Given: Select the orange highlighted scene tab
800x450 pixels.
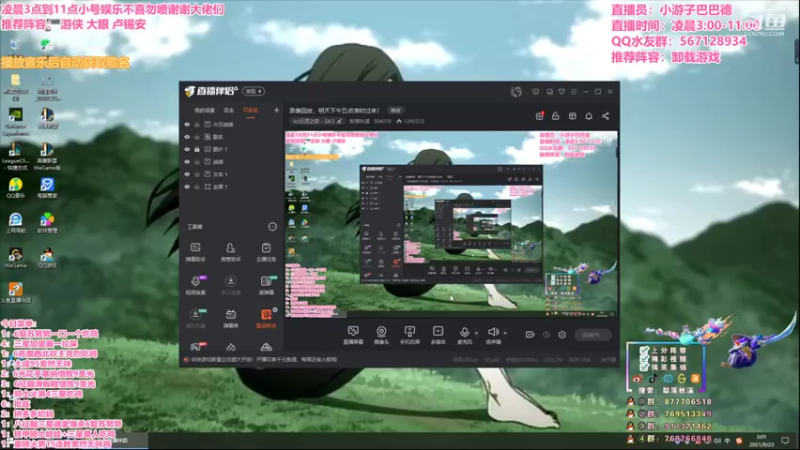Looking at the screenshot, I should pyautogui.click(x=250, y=110).
